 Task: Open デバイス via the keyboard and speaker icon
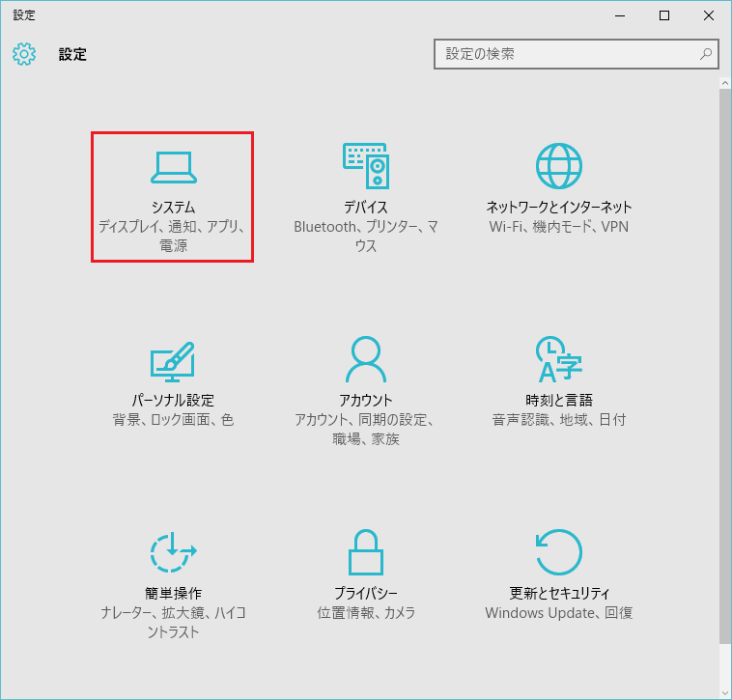pyautogui.click(x=366, y=166)
